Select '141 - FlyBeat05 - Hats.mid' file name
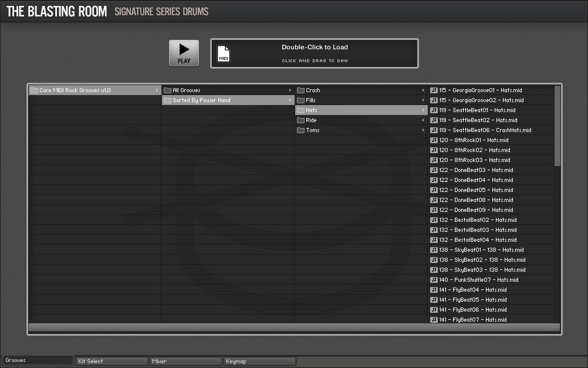The width and height of the screenshot is (588, 368). (473, 300)
